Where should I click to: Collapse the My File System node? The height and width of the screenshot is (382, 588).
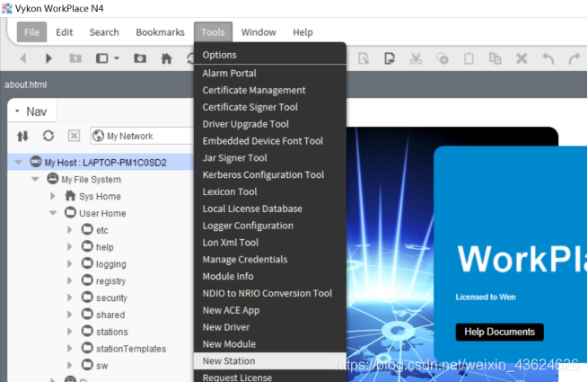(x=36, y=179)
